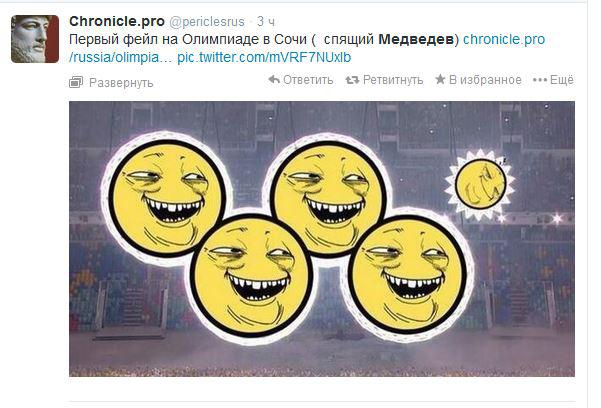Reply using the Ответить button

(x=308, y=80)
